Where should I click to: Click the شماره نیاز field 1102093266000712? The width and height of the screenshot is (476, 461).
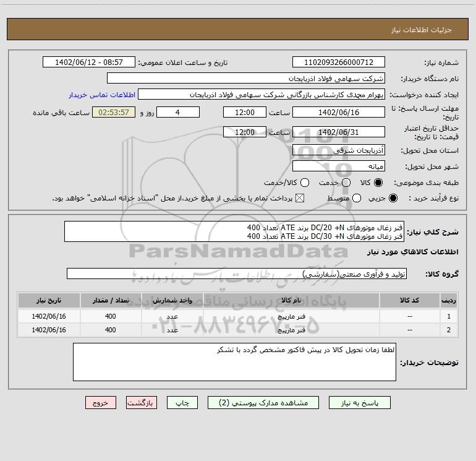click(339, 62)
